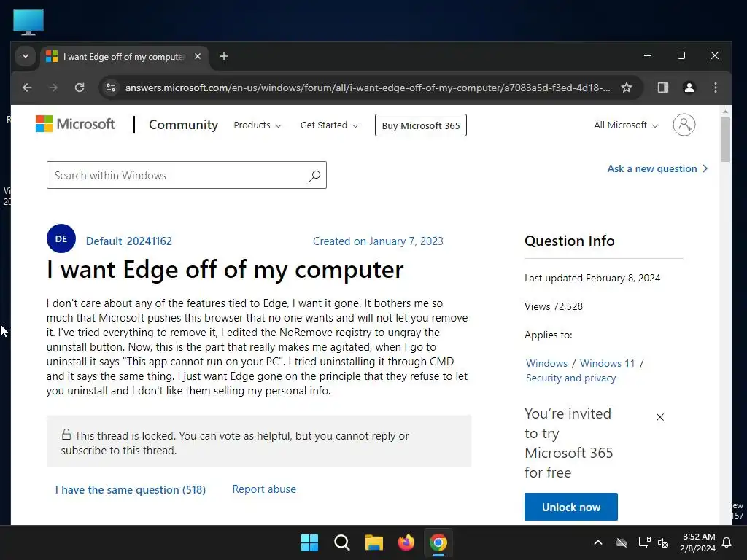Open taskbar Search
This screenshot has height=560, width=747.
tap(342, 542)
